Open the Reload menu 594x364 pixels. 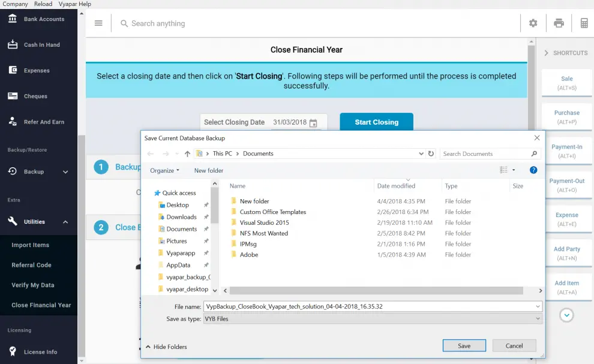[43, 4]
